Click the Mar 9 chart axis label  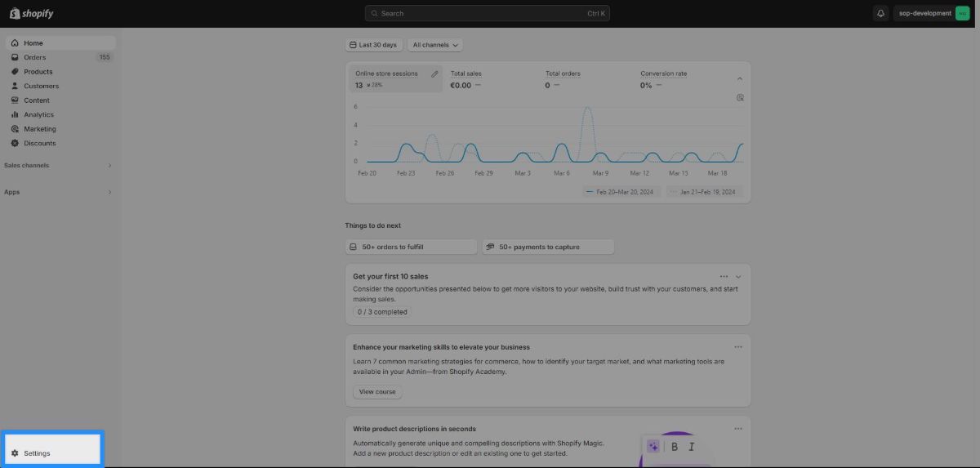600,173
